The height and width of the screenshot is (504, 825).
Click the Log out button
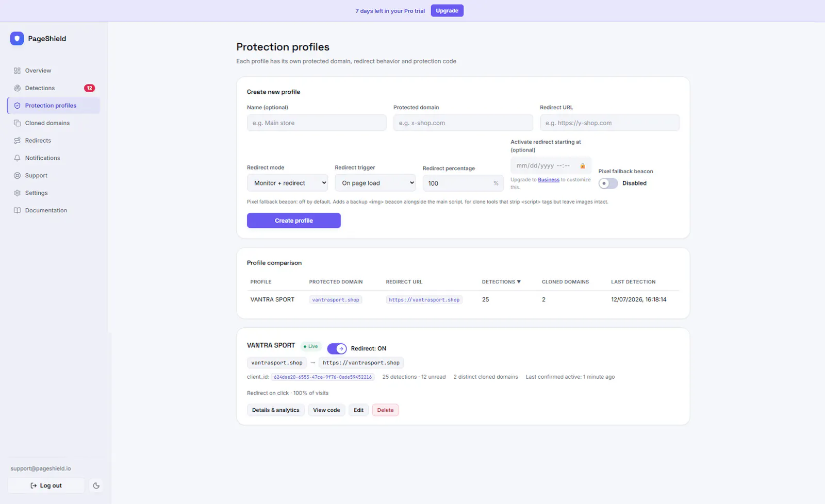pyautogui.click(x=46, y=485)
